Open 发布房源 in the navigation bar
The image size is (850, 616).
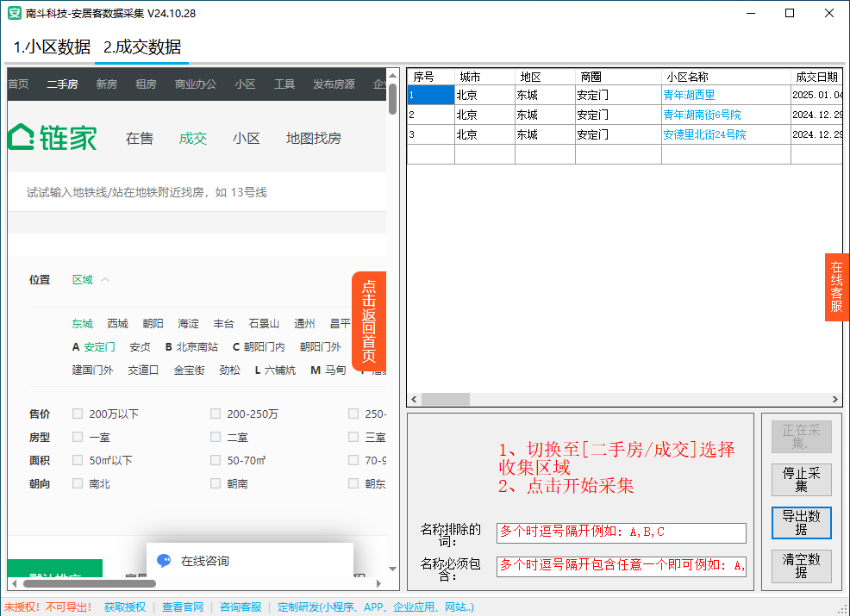pyautogui.click(x=334, y=84)
